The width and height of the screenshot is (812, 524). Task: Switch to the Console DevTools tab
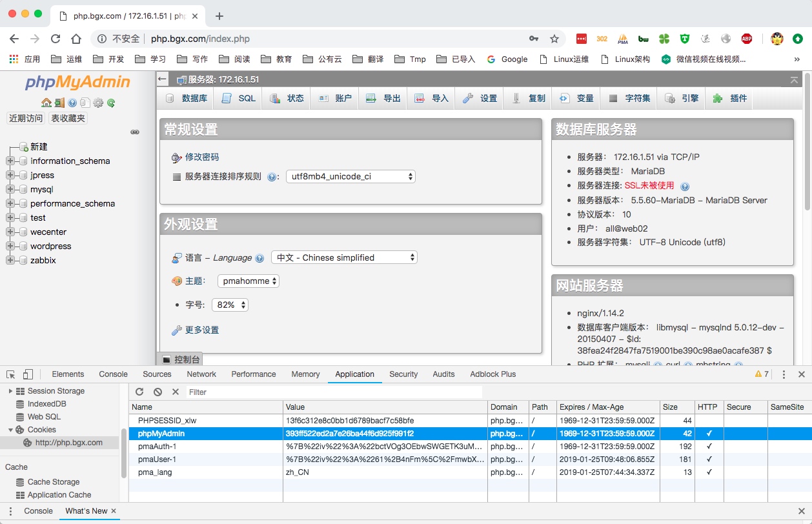[x=113, y=374]
